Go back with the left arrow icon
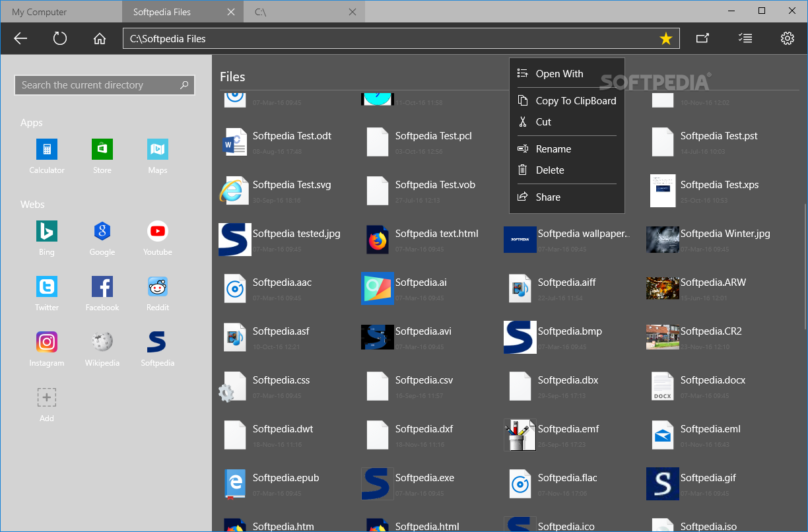 (x=20, y=38)
